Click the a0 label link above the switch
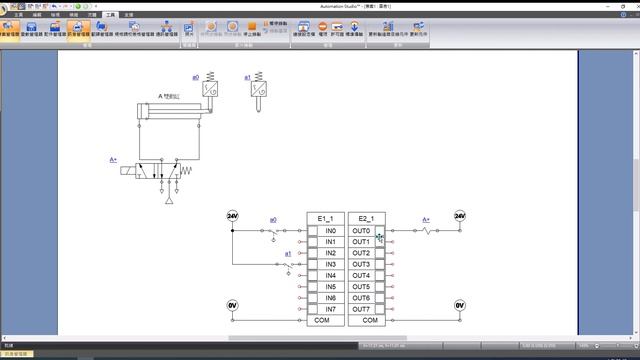 tap(273, 220)
